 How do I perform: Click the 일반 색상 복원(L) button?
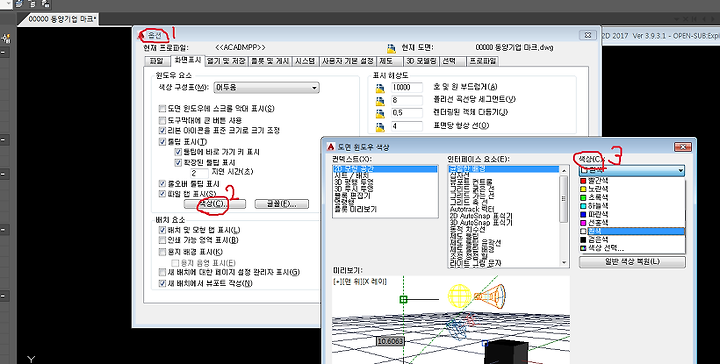click(x=632, y=262)
